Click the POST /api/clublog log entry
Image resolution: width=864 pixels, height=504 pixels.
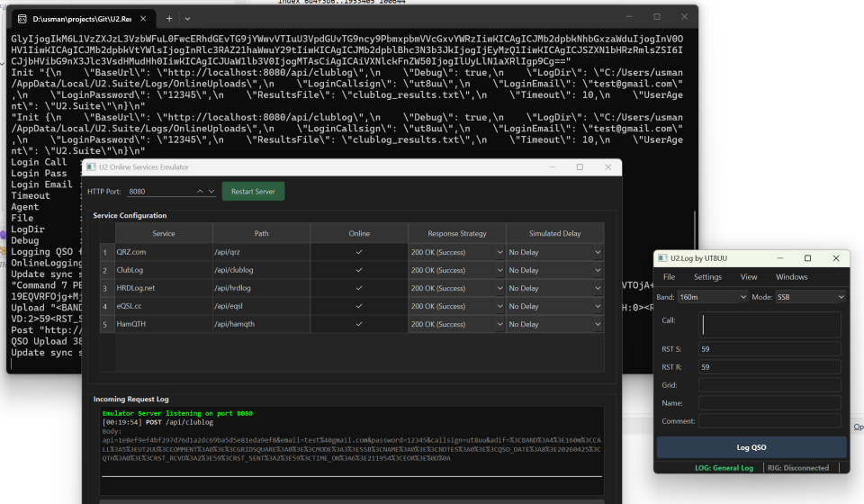[157, 422]
